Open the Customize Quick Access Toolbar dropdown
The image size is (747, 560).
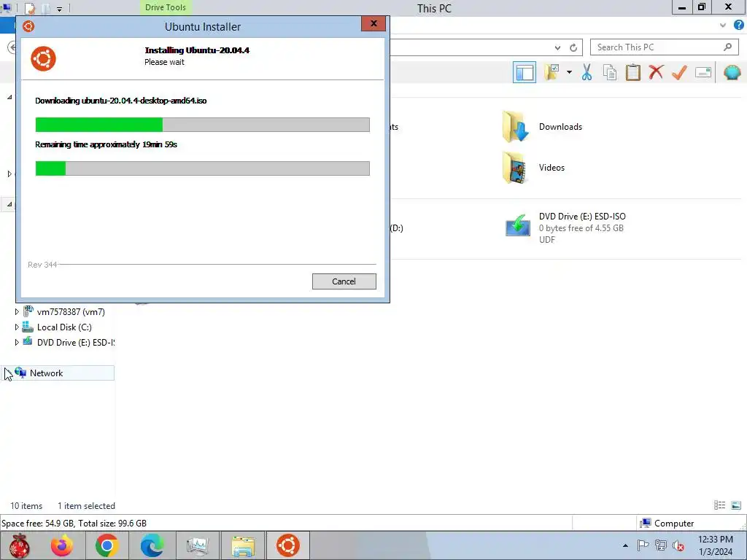click(60, 9)
